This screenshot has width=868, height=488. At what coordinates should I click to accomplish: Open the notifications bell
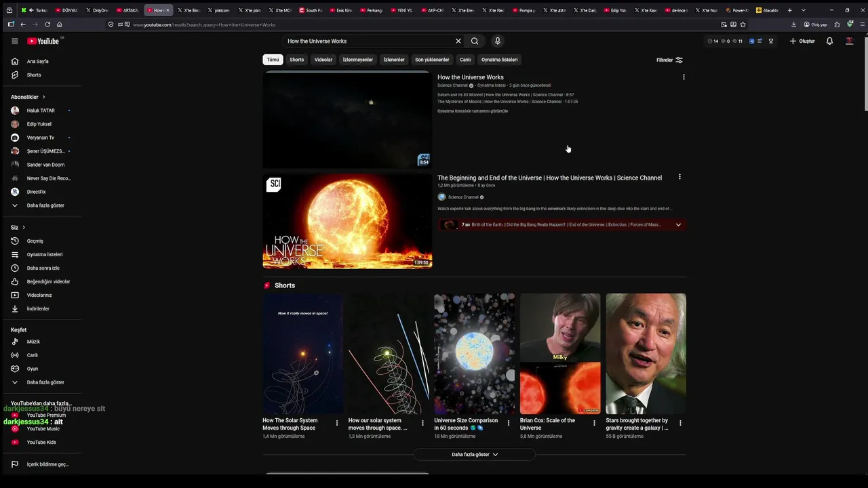829,41
